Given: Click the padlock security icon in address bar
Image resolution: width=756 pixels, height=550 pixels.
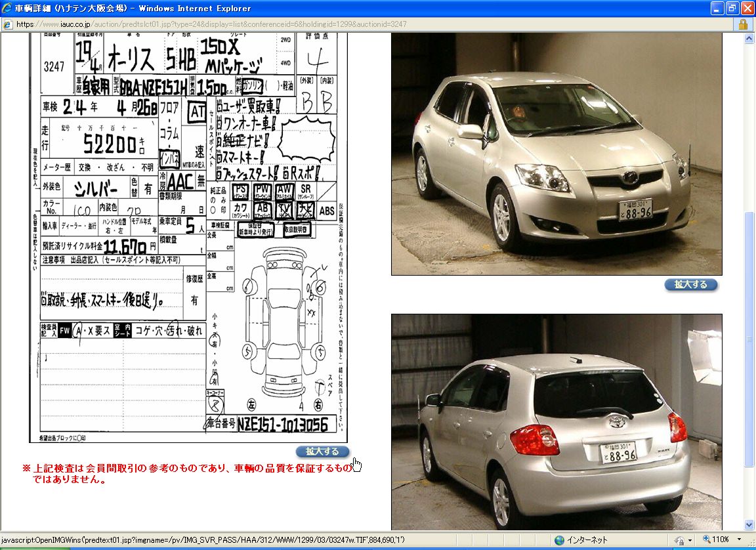Looking at the screenshot, I should [x=743, y=24].
